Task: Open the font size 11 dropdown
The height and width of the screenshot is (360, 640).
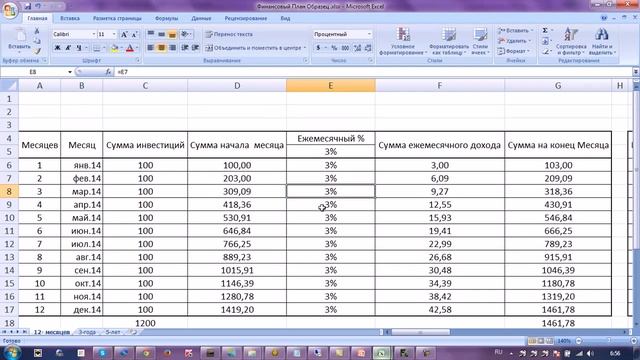Action: [x=114, y=35]
